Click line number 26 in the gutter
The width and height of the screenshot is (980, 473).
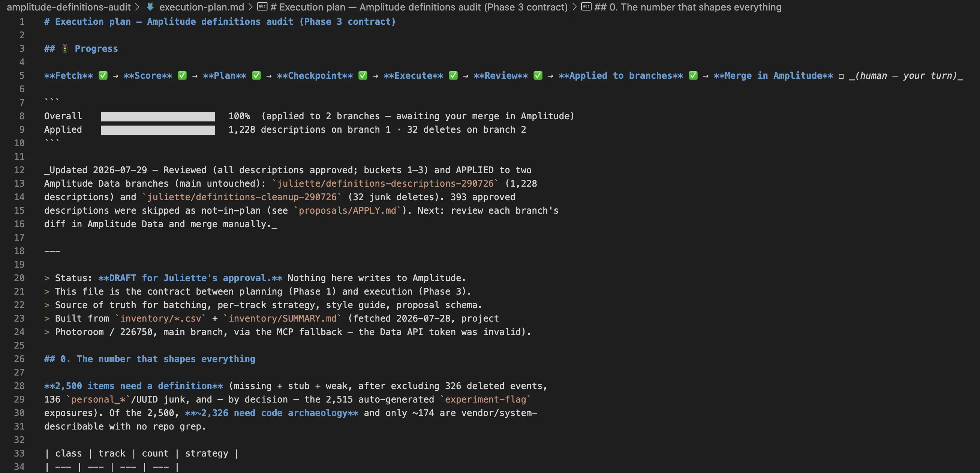pos(19,359)
